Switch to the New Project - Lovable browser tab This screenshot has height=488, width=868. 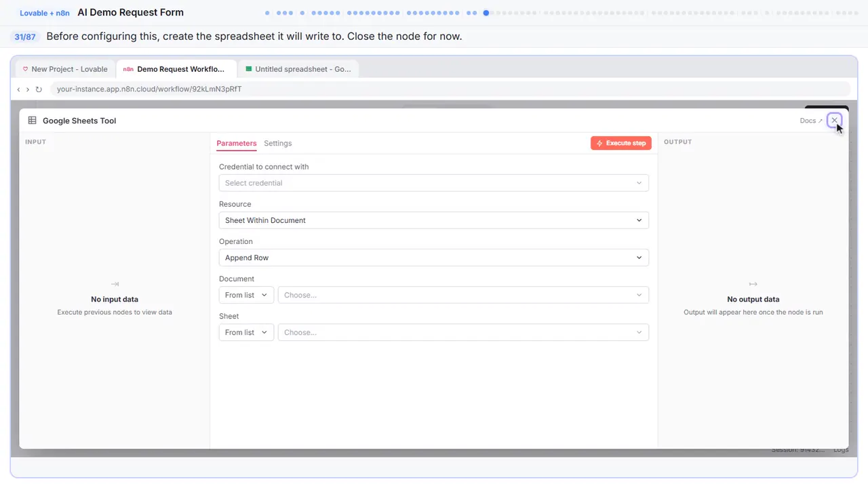(65, 69)
